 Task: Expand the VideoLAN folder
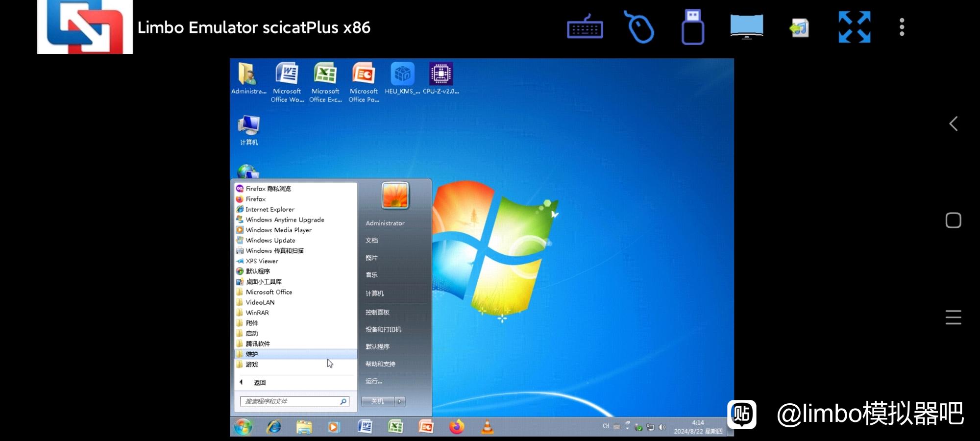[x=295, y=302]
